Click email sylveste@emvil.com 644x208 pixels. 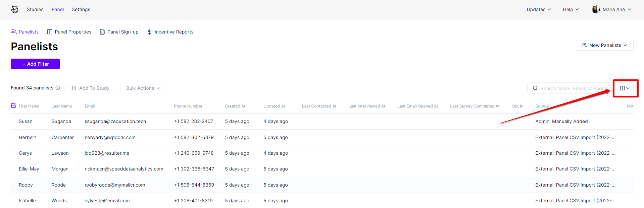point(107,201)
